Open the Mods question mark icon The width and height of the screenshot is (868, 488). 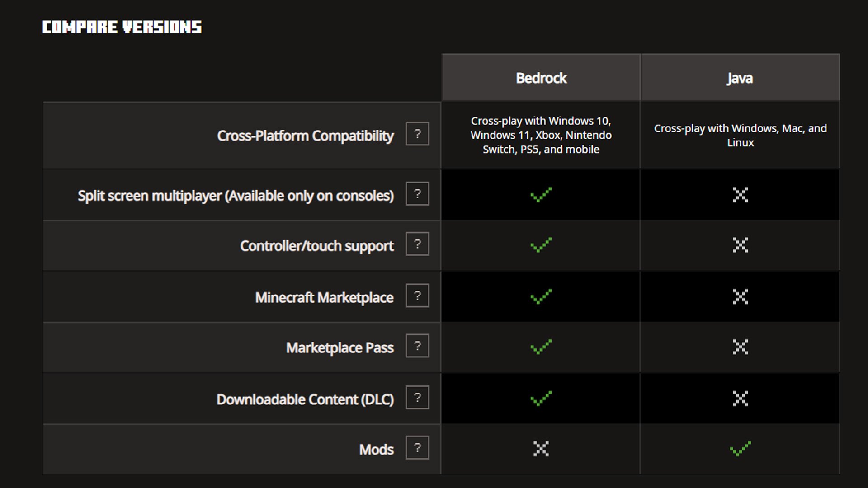pyautogui.click(x=417, y=448)
